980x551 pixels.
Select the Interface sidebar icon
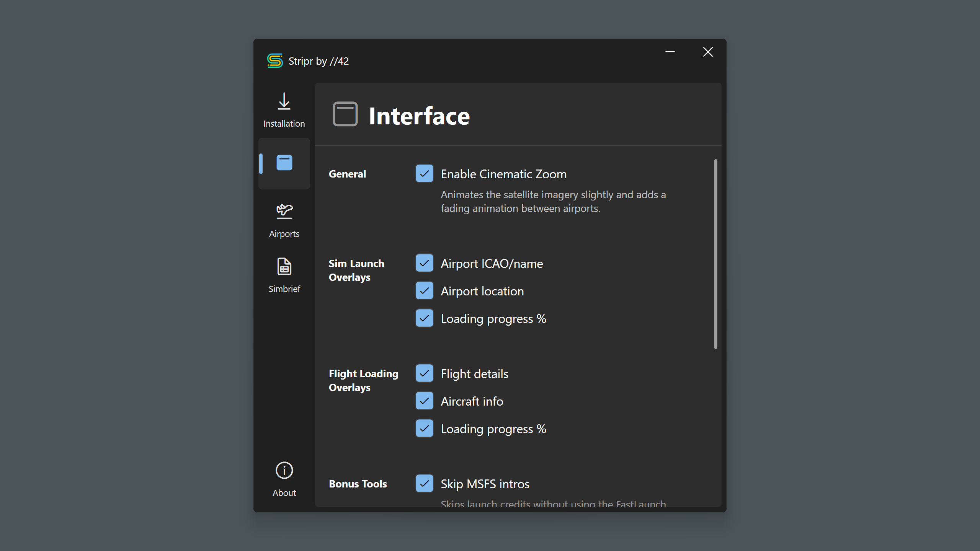coord(284,163)
